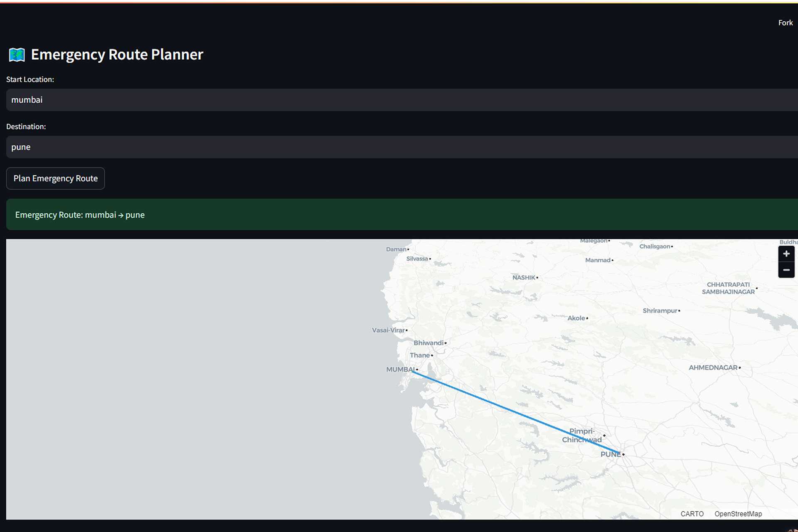Click the Vasai-Virar label on map
This screenshot has height=532, width=798.
coord(388,330)
